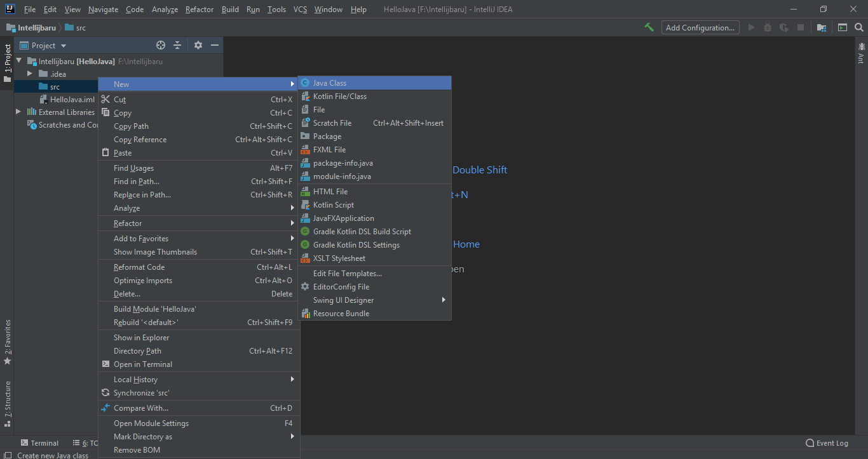
Task: Choose Synchronize 'src' in context menu
Action: (198, 393)
